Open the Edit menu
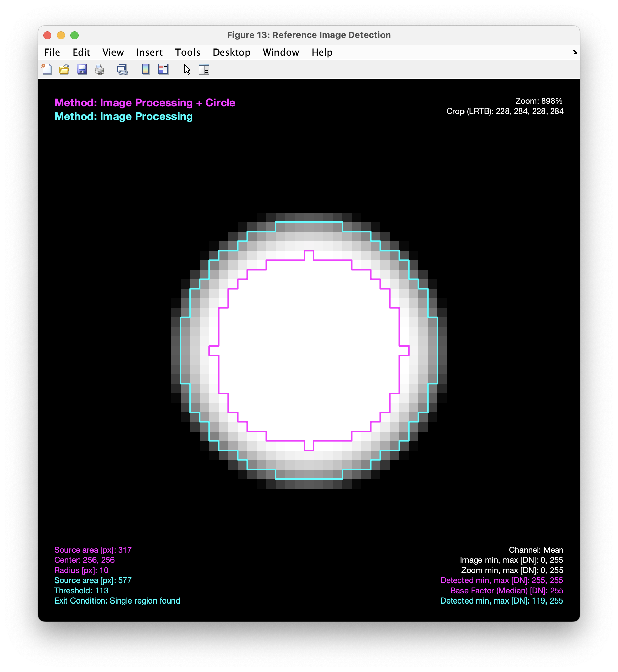 (x=81, y=52)
